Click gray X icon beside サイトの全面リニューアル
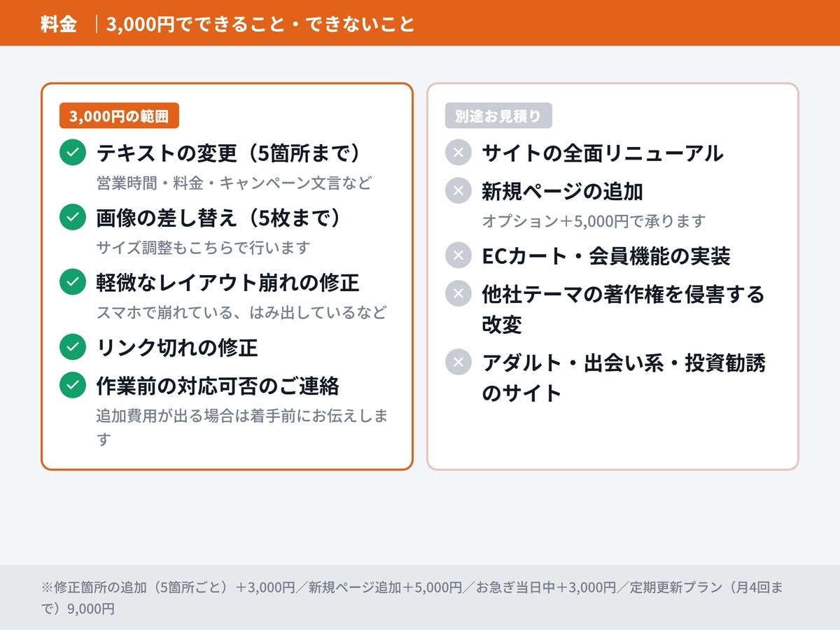 [x=458, y=153]
